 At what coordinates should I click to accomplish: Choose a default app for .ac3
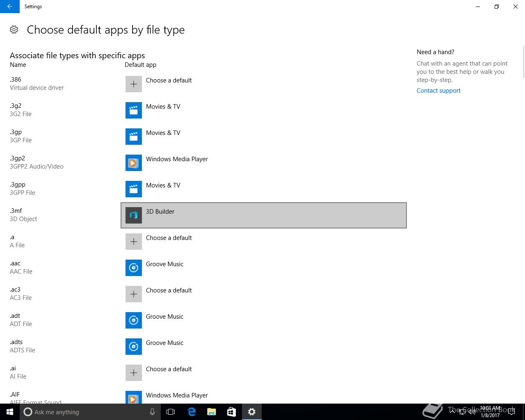click(264, 294)
